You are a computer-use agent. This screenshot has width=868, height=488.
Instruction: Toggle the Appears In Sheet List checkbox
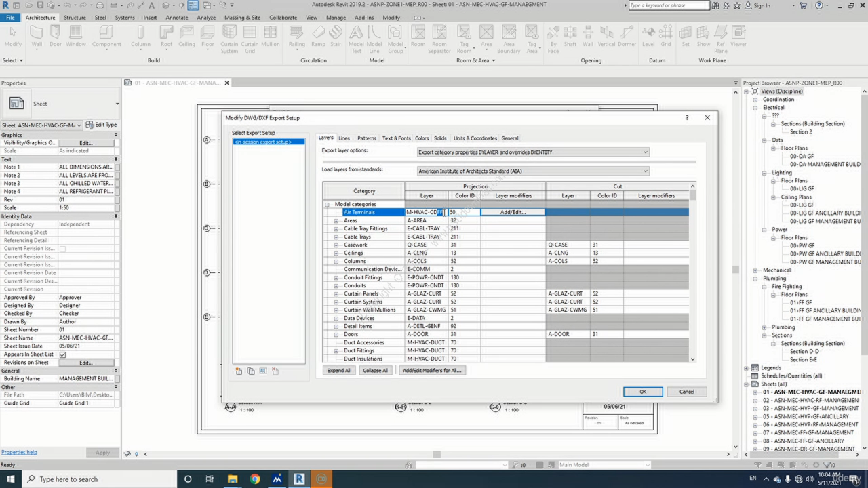[x=62, y=354]
